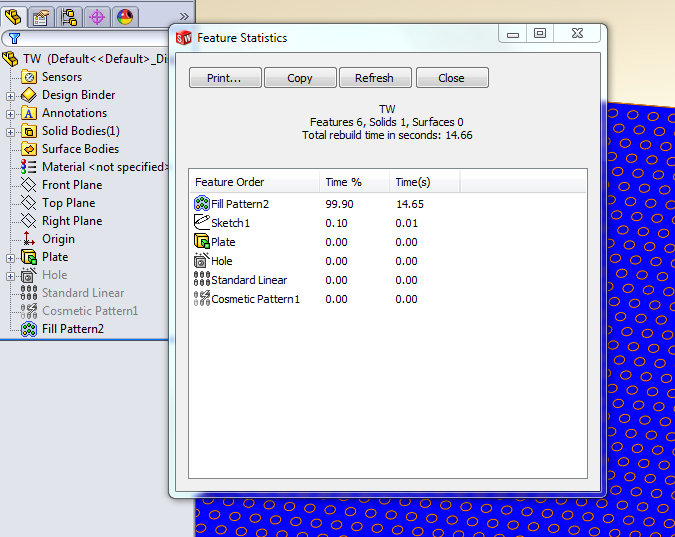Open the PropertyManager tab
675x537 pixels.
42,16
